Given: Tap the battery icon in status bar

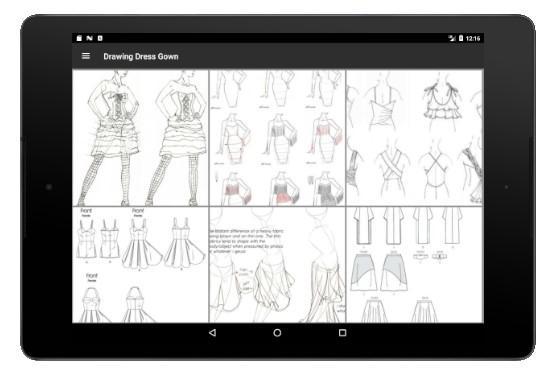Looking at the screenshot, I should (461, 38).
